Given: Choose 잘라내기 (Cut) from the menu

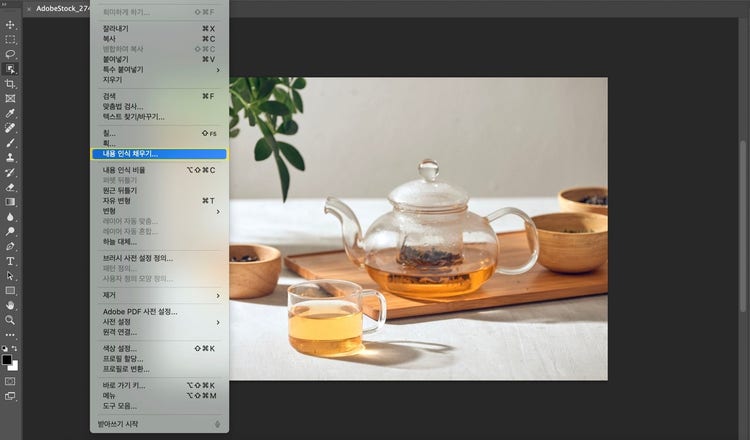Looking at the screenshot, I should tap(159, 29).
